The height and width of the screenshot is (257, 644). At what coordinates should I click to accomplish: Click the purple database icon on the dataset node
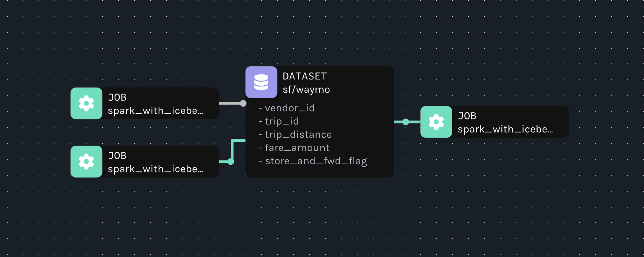pos(261,82)
